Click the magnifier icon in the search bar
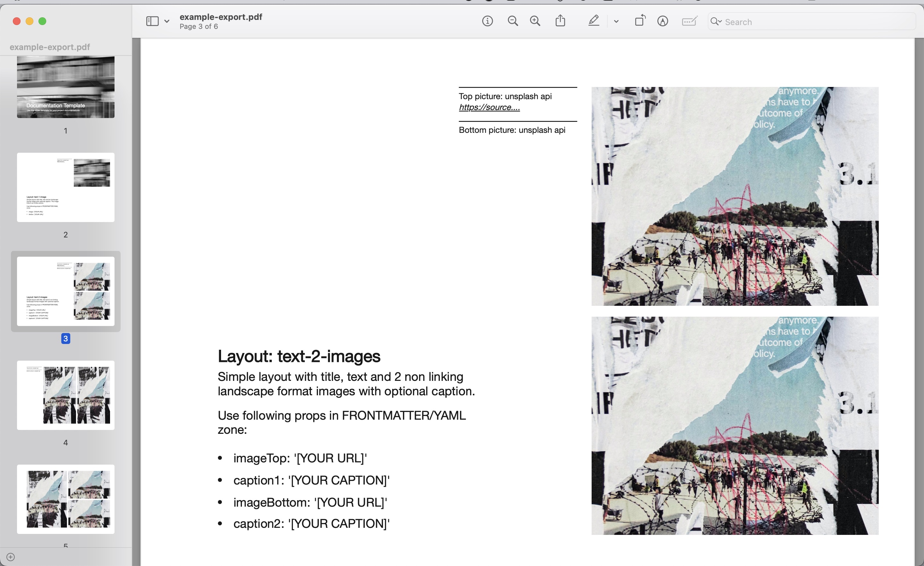924x566 pixels. [x=715, y=21]
